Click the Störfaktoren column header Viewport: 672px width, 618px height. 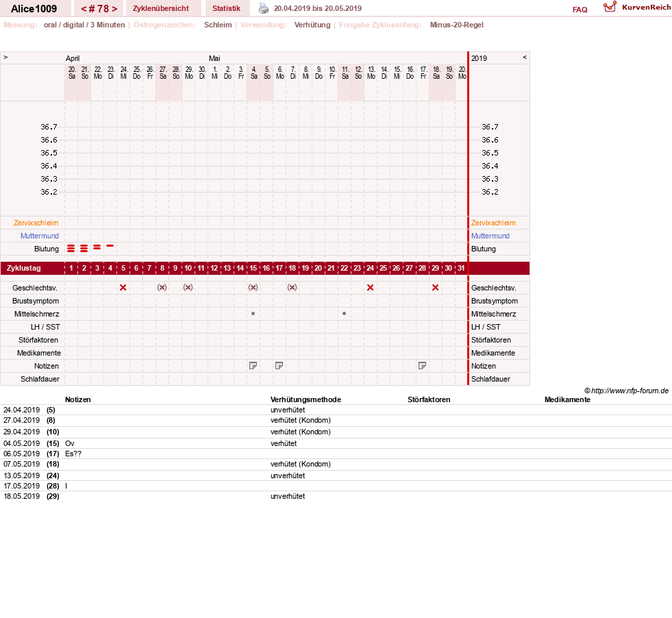[429, 399]
